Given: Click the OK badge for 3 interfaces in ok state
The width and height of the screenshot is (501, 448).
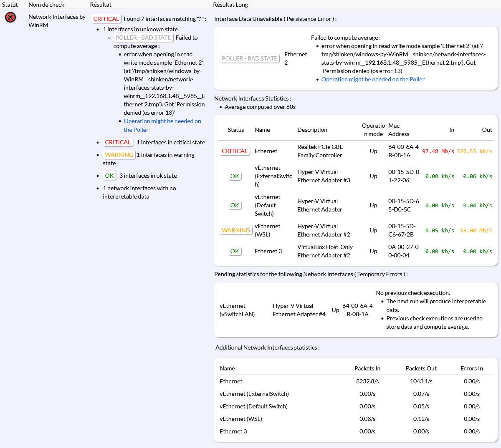Looking at the screenshot, I should point(109,176).
